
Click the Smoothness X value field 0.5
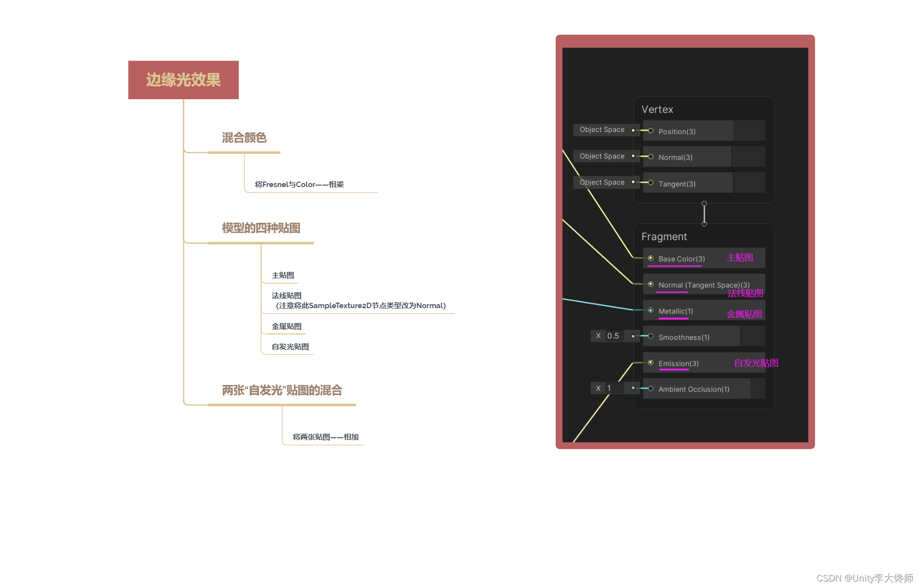point(614,336)
